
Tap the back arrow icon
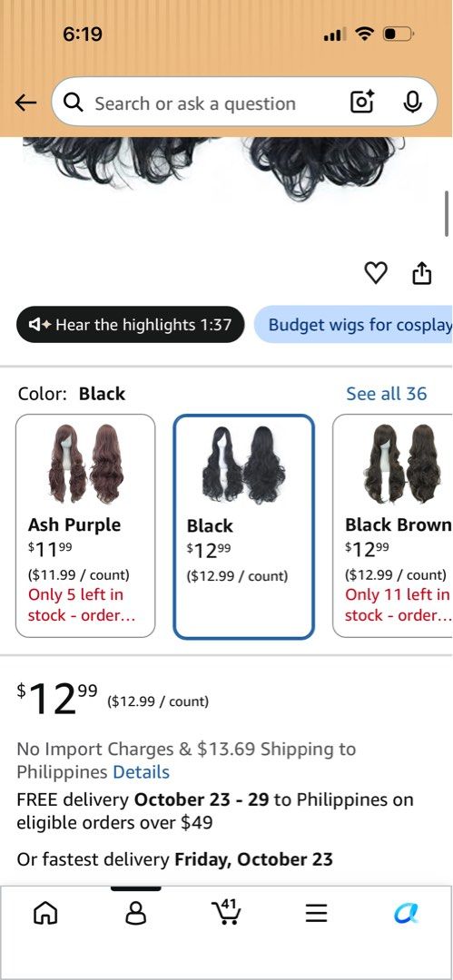(25, 103)
